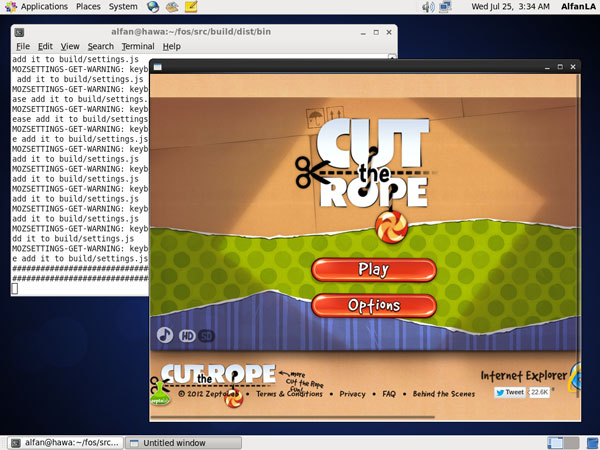Open the Privacy link
Viewport: 600px width, 450px height.
tap(352, 394)
